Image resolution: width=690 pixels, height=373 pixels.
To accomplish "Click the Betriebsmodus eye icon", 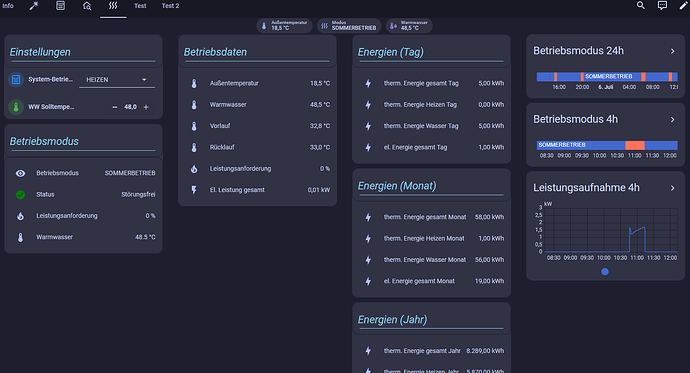I will 20,173.
